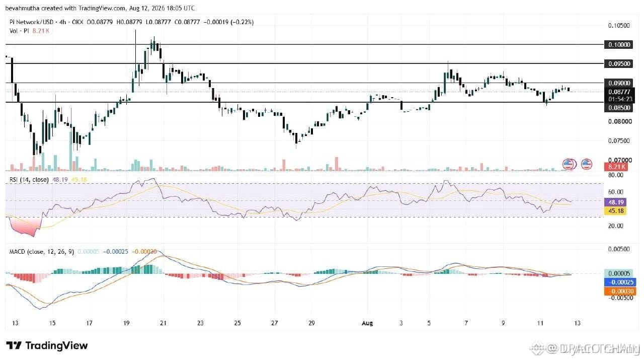Screen dimensions: 644x361
Task: Click the 0.00005 MACD histogram axis tag
Action: [618, 274]
